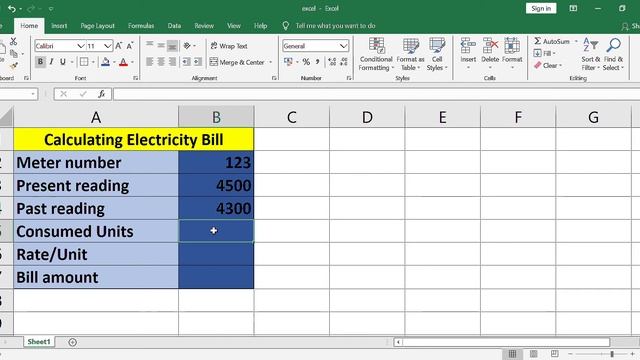Open Font Color dropdown arrow
Screen dimensions: 640x360
click(x=132, y=62)
